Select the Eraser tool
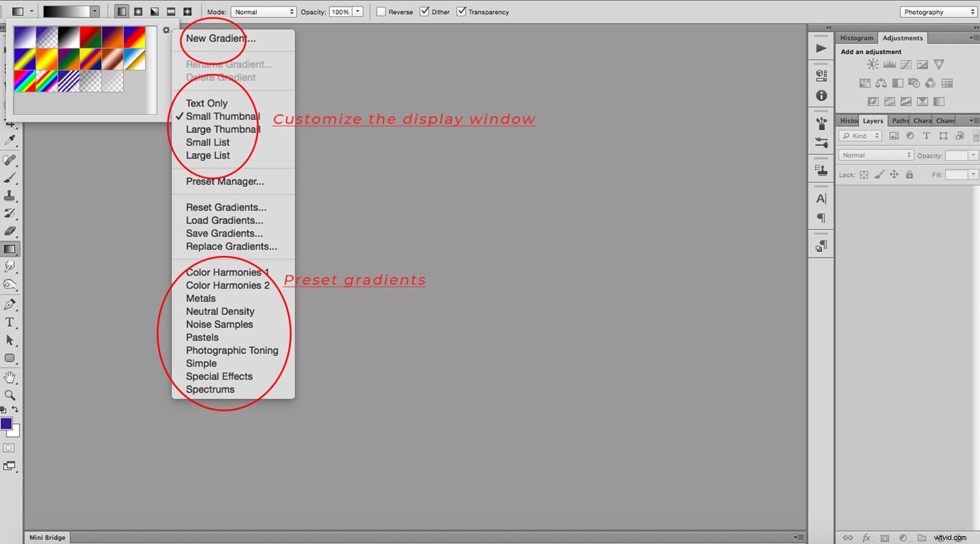 click(x=10, y=231)
